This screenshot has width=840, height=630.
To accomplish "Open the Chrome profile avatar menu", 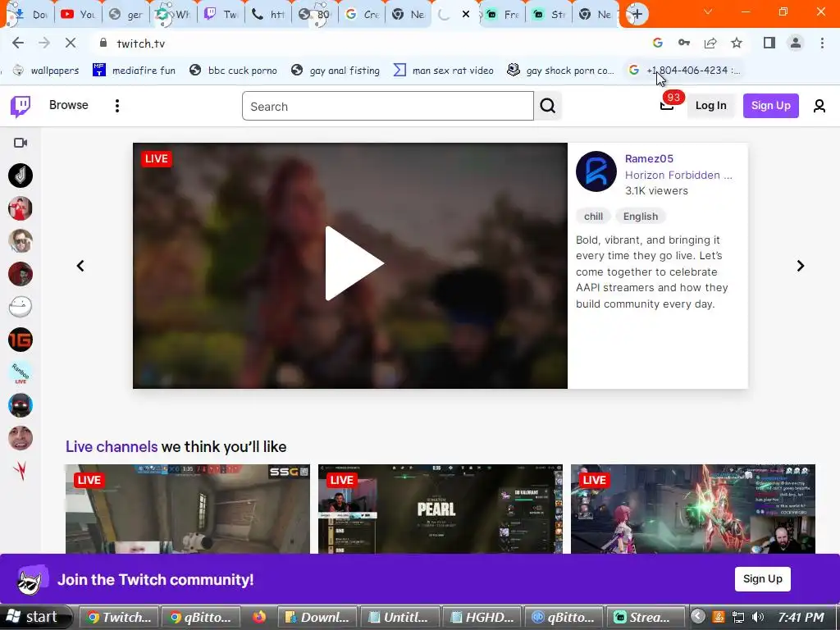I will pos(796,43).
